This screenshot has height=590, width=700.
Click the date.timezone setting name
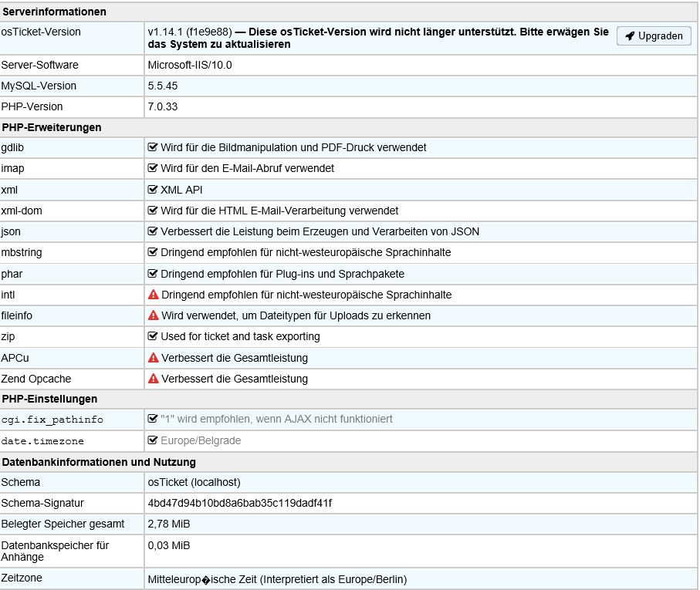(x=42, y=441)
